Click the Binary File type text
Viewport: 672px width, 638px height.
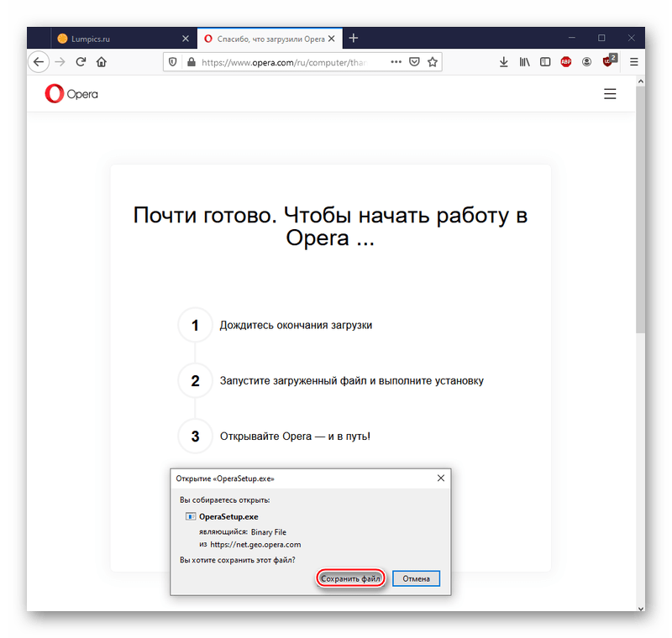269,532
